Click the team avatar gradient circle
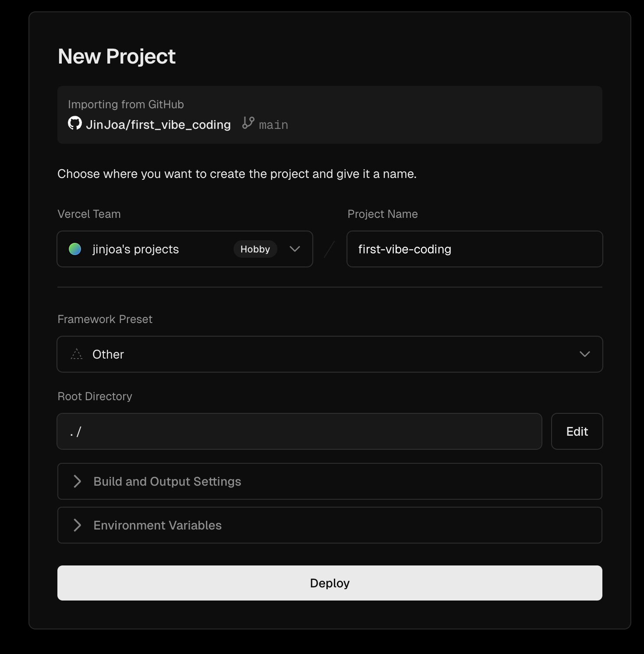This screenshot has width=644, height=654. tap(75, 249)
